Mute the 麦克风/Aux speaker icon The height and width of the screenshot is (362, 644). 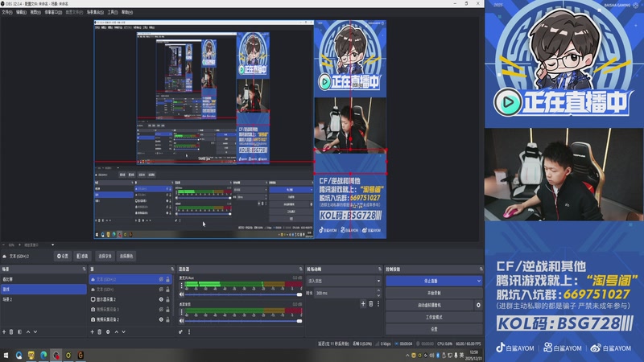182,294
